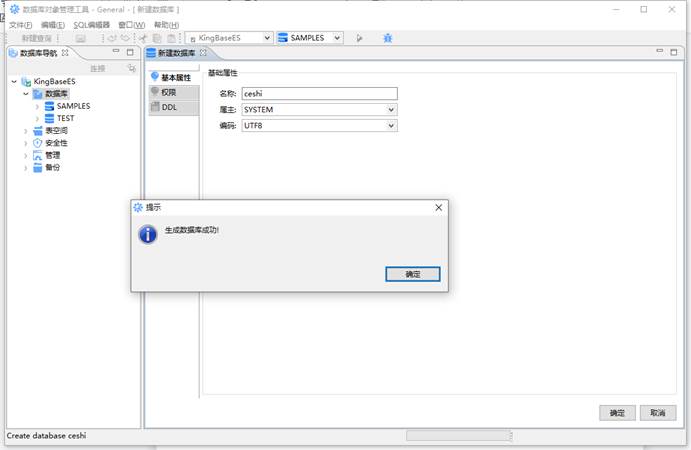Click the TEST database icon in tree
The width and height of the screenshot is (691, 450).
49,118
